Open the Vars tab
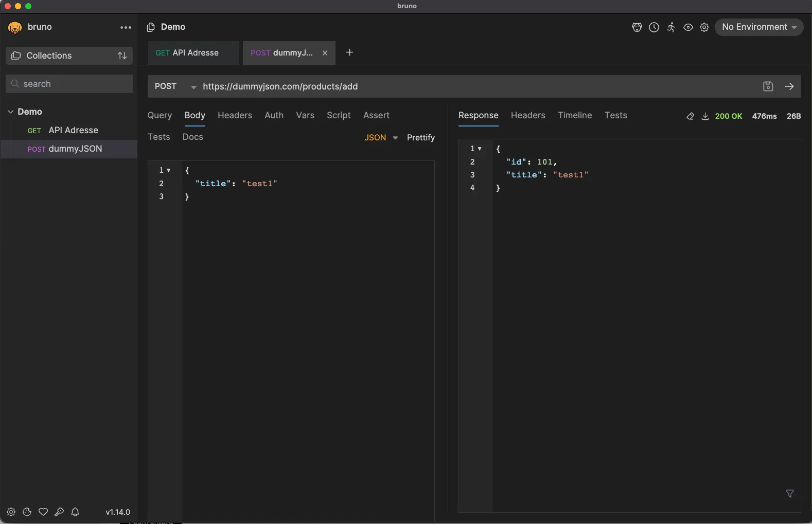This screenshot has height=524, width=812. [305, 115]
